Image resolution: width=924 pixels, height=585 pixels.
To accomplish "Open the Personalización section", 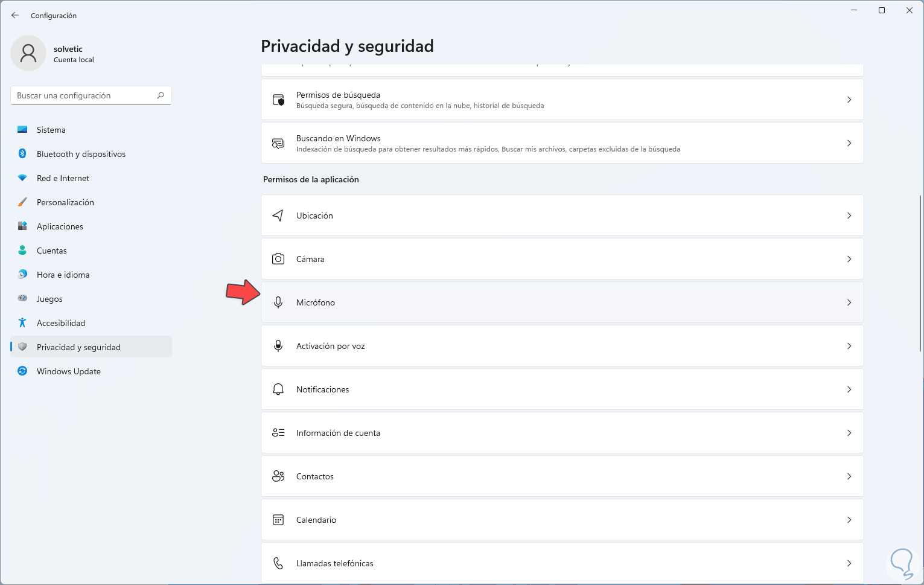I will coord(65,202).
